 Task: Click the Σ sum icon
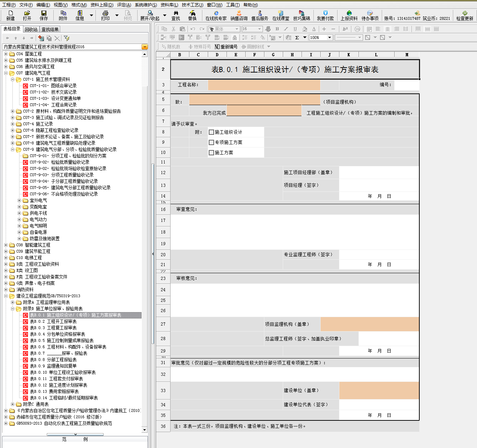click(297, 38)
